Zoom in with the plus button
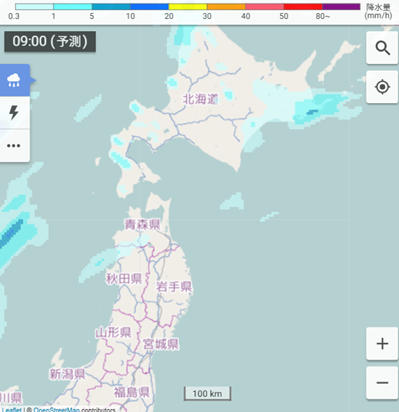 tap(382, 343)
